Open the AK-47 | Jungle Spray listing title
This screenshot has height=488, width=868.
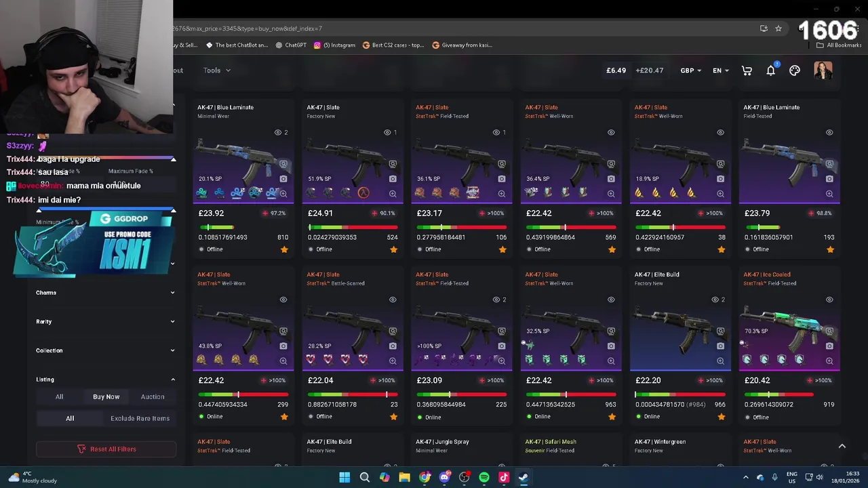(x=442, y=442)
